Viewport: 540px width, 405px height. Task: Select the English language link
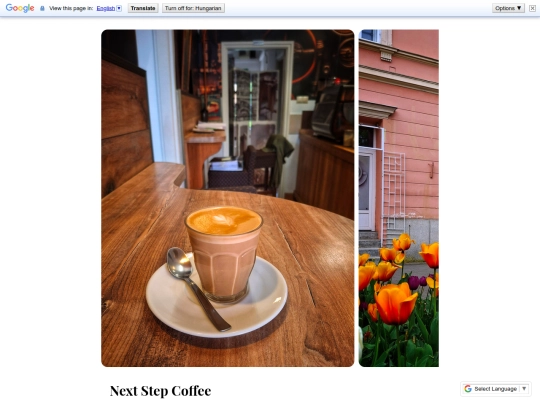(x=106, y=8)
